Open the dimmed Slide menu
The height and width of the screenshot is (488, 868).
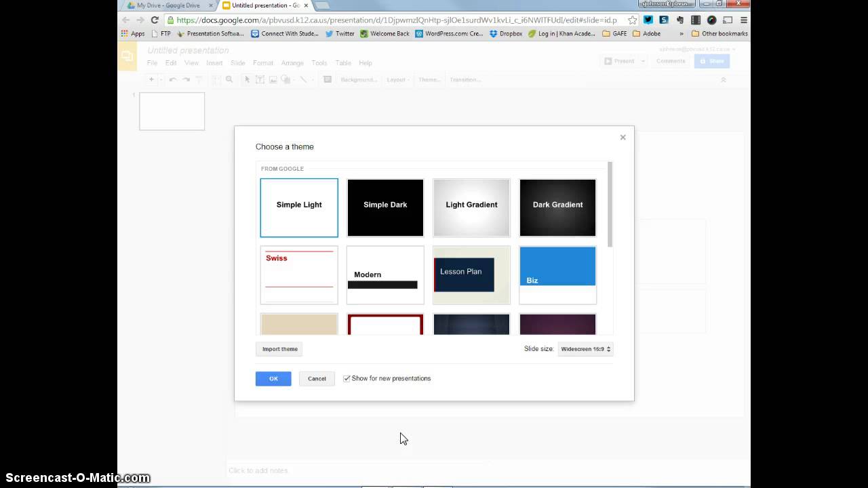point(238,63)
